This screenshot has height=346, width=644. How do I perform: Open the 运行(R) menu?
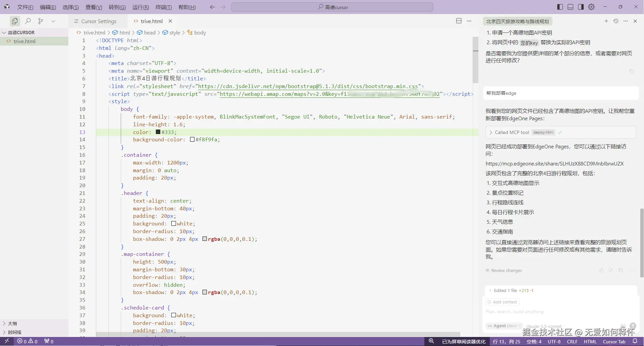pos(140,7)
